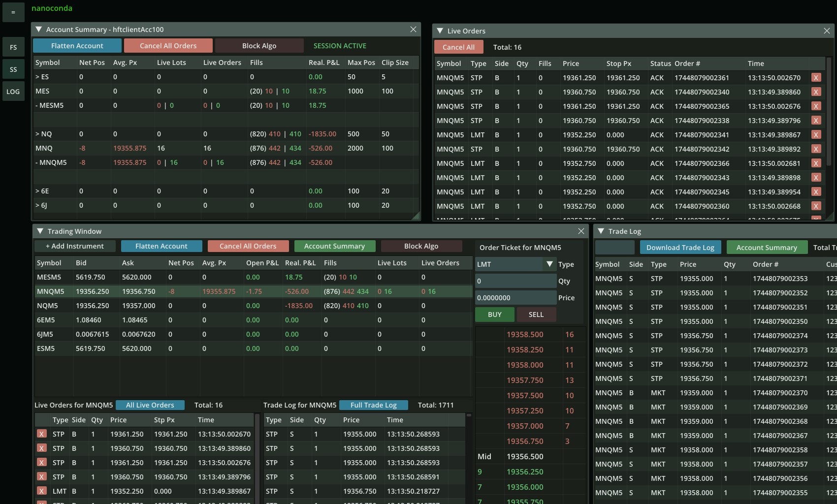Click Download Trade Log
The image size is (837, 504).
[680, 247]
